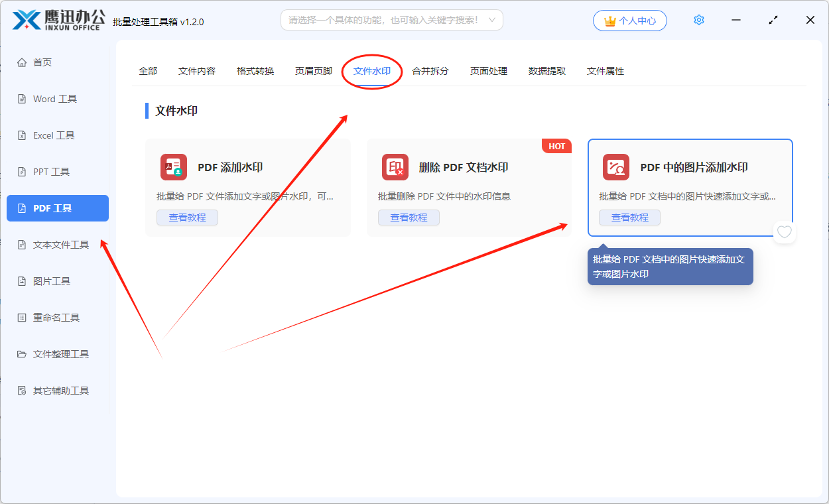Switch to the 文件属性 tab

tap(606, 71)
